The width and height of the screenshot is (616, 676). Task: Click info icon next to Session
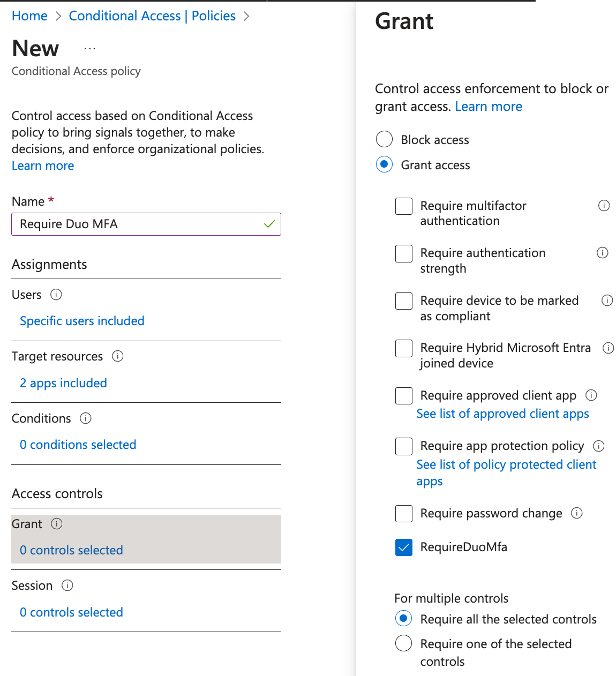pyautogui.click(x=67, y=585)
